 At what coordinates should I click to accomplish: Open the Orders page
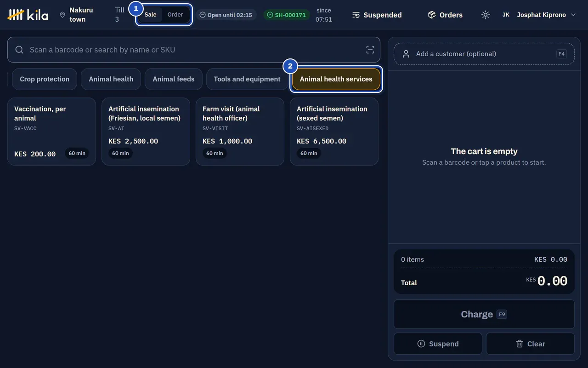tap(445, 15)
